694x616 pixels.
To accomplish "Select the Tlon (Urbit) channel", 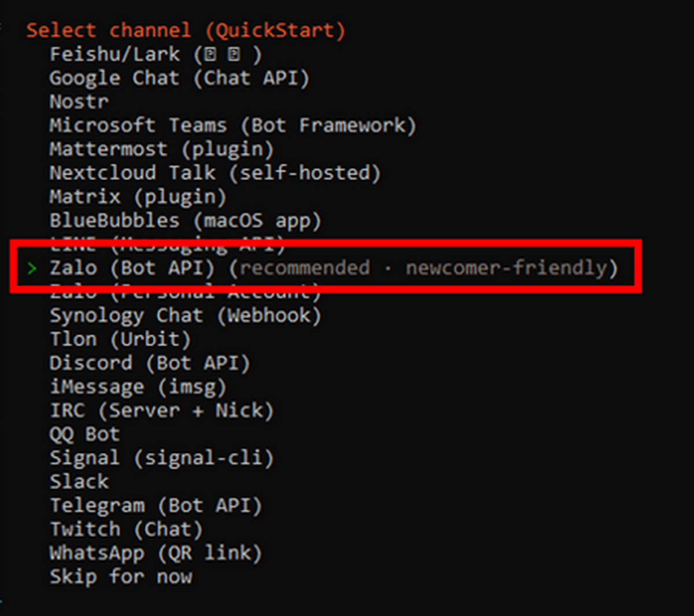I will click(120, 340).
